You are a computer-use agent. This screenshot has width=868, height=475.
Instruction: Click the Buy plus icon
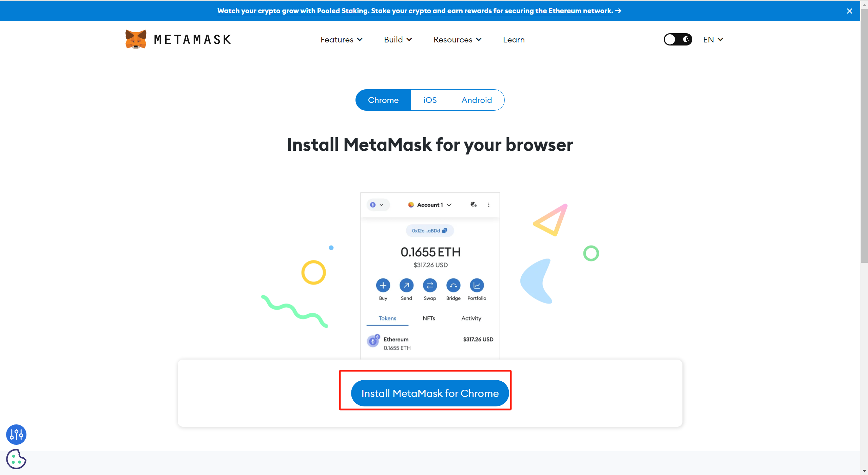click(x=383, y=285)
